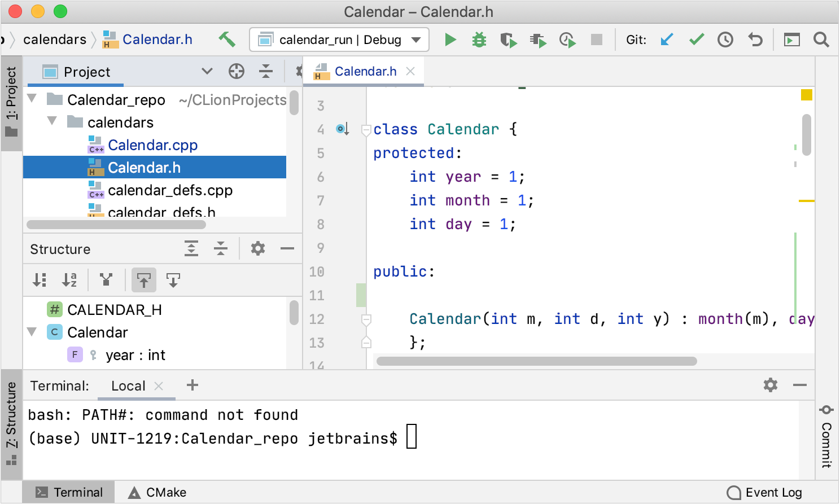Click the Build hammer icon
Screen dimensions: 840x504
227,40
